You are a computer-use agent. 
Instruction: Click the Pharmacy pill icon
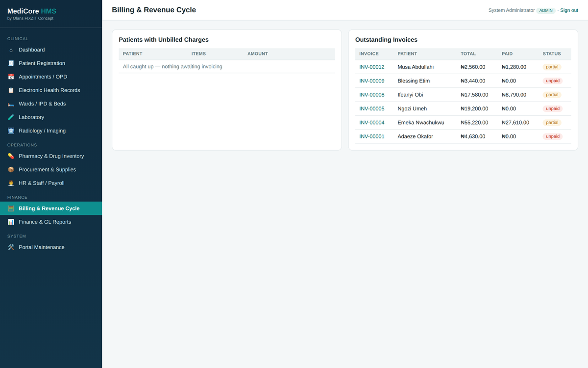coord(11,156)
